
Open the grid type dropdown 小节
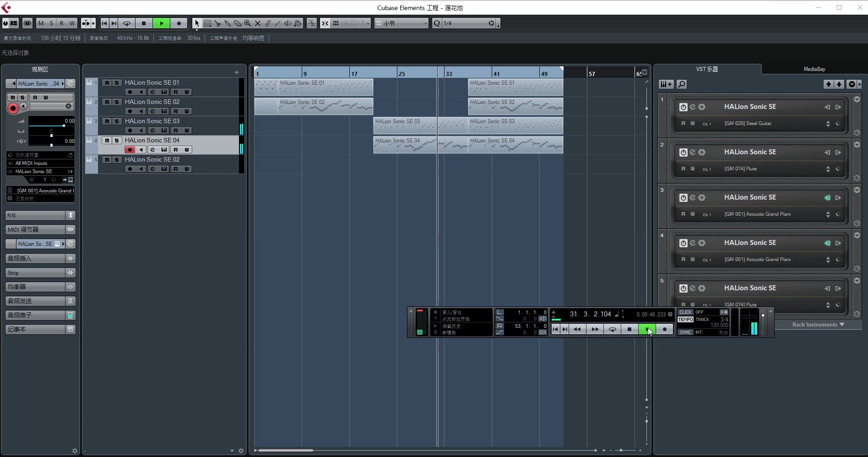coord(401,23)
